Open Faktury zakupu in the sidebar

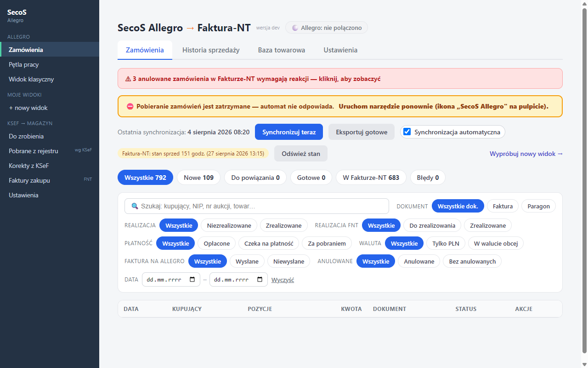tap(50, 180)
